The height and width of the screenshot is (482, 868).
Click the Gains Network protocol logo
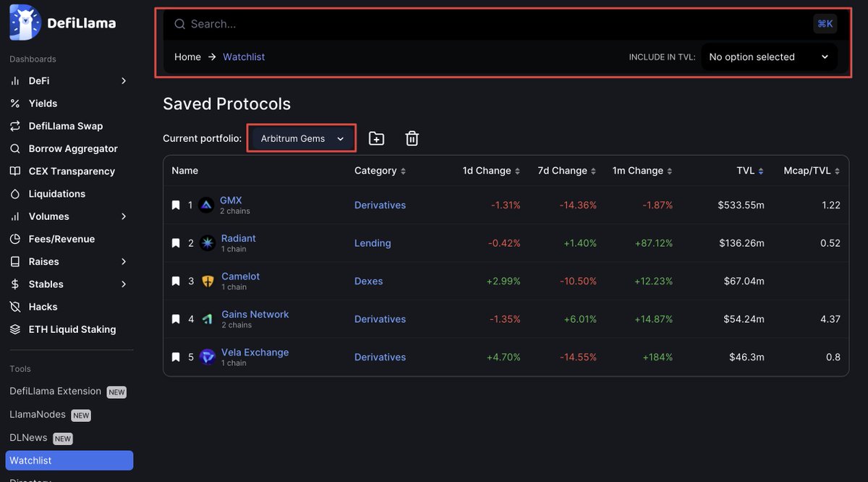pos(208,319)
